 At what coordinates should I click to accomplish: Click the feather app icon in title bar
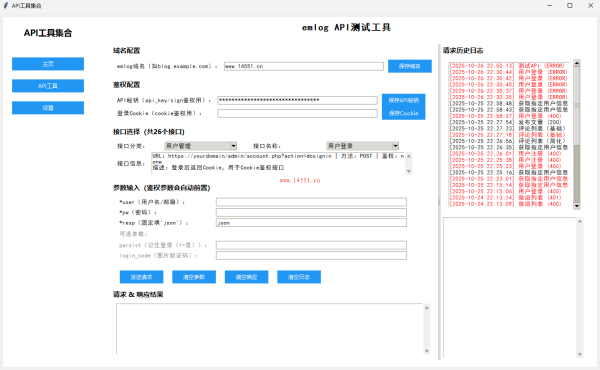[x=5, y=5]
